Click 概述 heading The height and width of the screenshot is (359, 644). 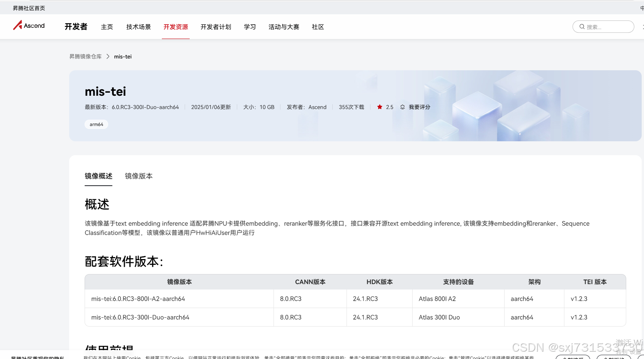pyautogui.click(x=97, y=204)
